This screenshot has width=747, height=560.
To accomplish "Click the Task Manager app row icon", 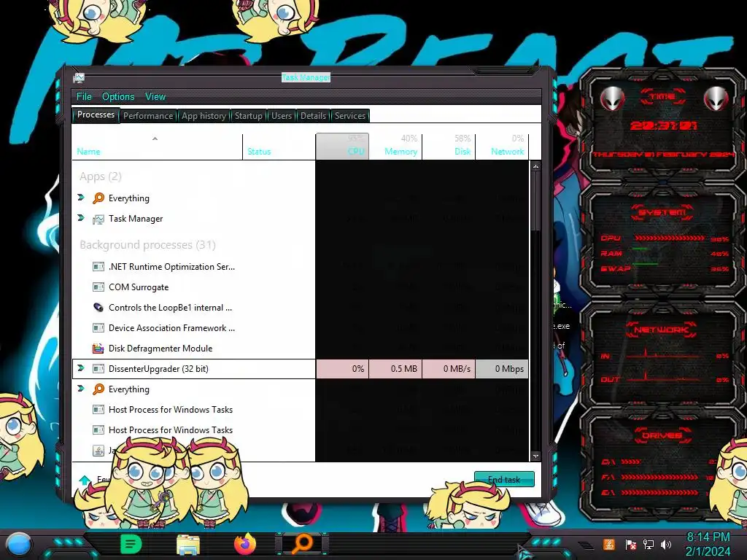I will pyautogui.click(x=98, y=219).
